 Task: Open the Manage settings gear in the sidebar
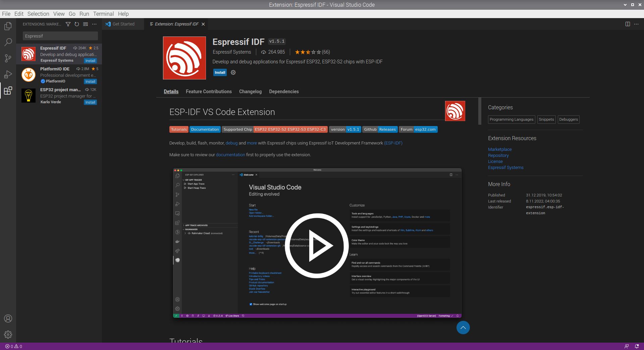8,334
